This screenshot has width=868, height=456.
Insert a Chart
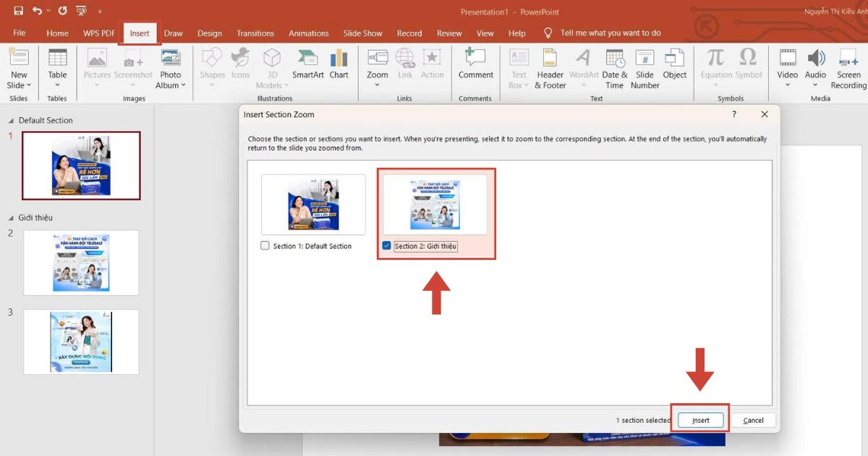click(339, 64)
